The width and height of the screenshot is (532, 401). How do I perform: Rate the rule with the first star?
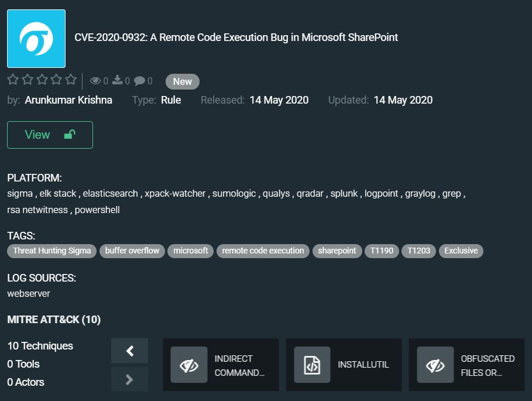pyautogui.click(x=13, y=80)
